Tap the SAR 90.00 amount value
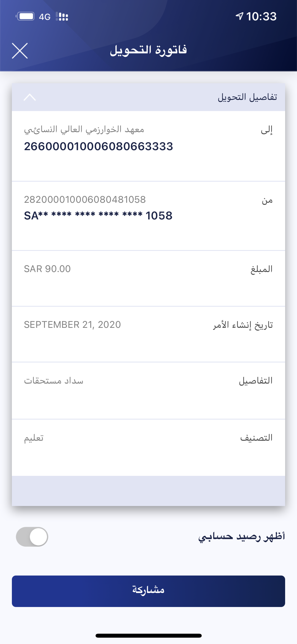This screenshot has width=297, height=644. (x=47, y=269)
